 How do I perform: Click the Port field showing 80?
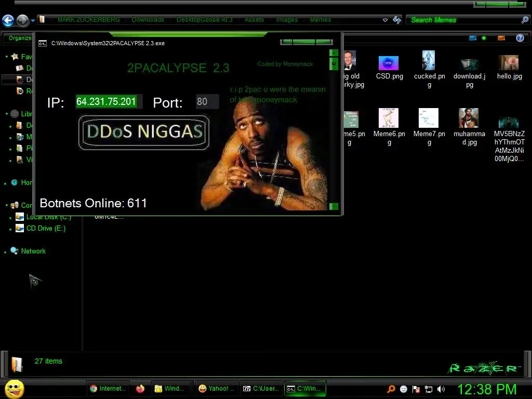click(x=207, y=101)
